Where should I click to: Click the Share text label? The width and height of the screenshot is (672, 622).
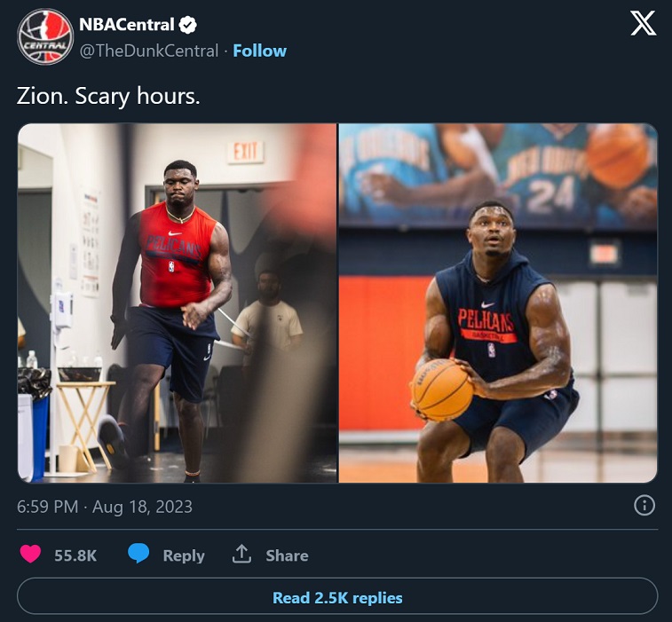coord(287,555)
